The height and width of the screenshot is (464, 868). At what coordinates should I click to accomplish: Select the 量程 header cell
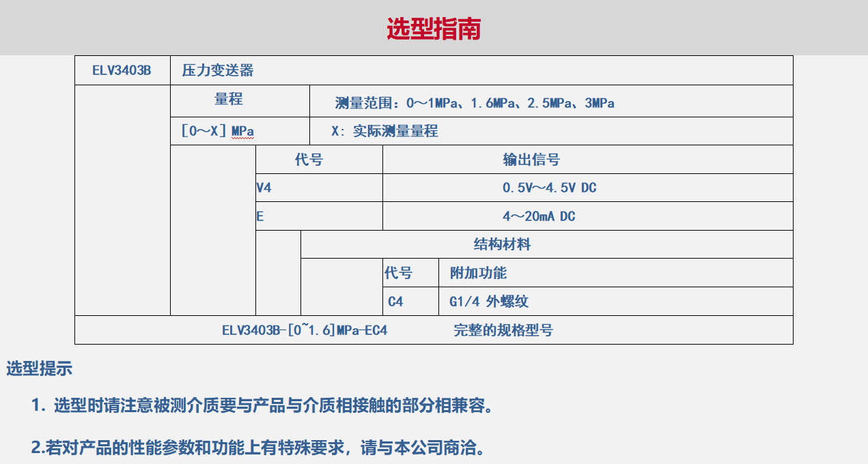229,100
